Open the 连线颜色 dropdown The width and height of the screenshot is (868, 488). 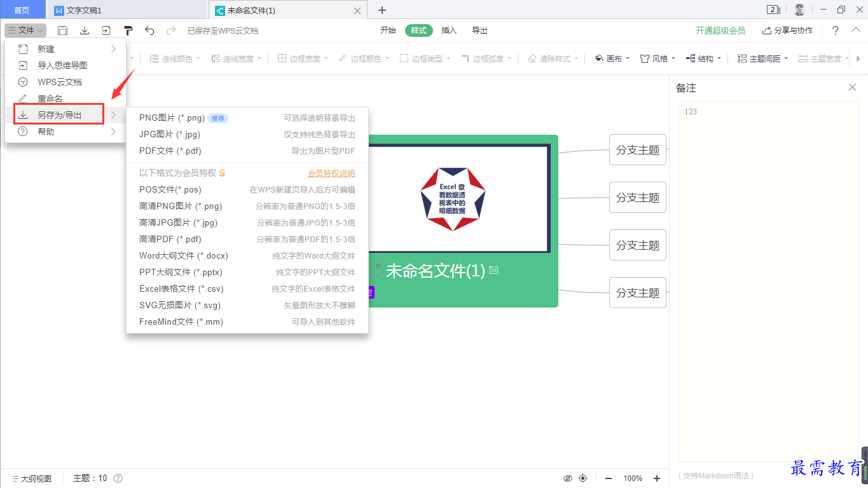175,58
